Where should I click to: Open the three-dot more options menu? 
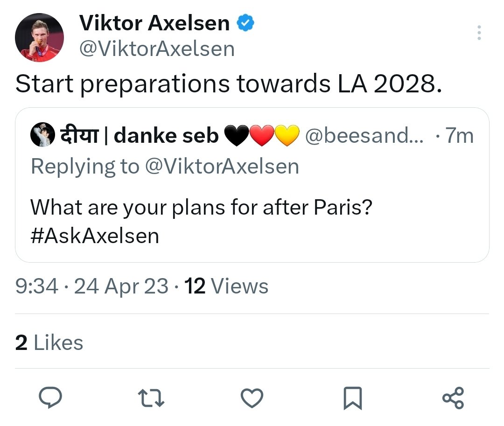click(479, 34)
